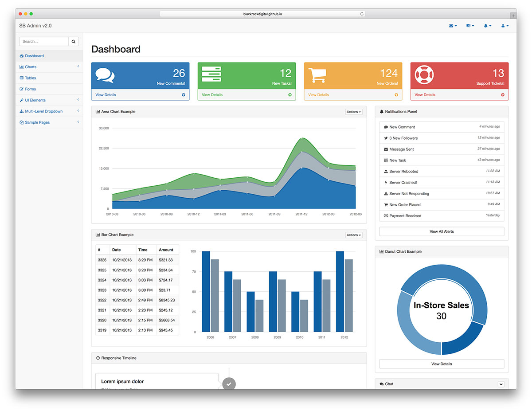
Task: Open the alerts bell icon in top navbar
Action: 487,26
